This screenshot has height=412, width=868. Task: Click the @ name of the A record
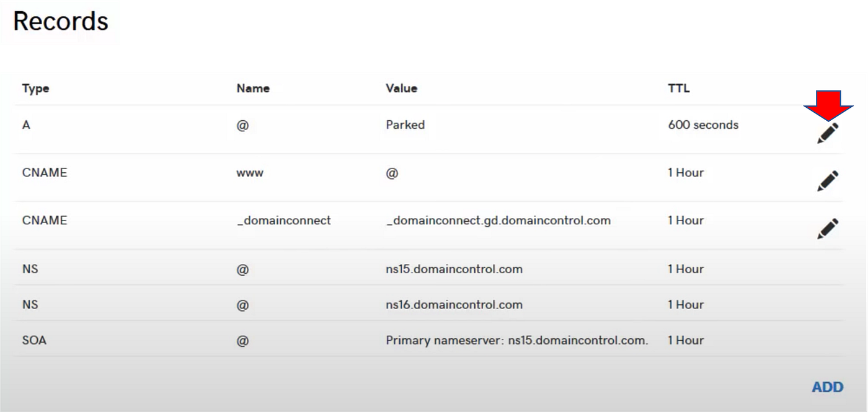[243, 125]
